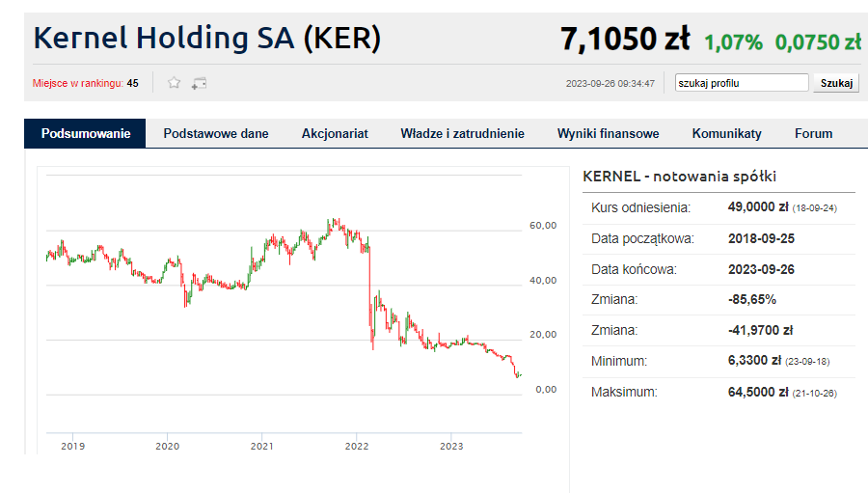This screenshot has width=868, height=493.
Task: Go to Władze i zatrudnienie tab
Action: click(x=463, y=134)
